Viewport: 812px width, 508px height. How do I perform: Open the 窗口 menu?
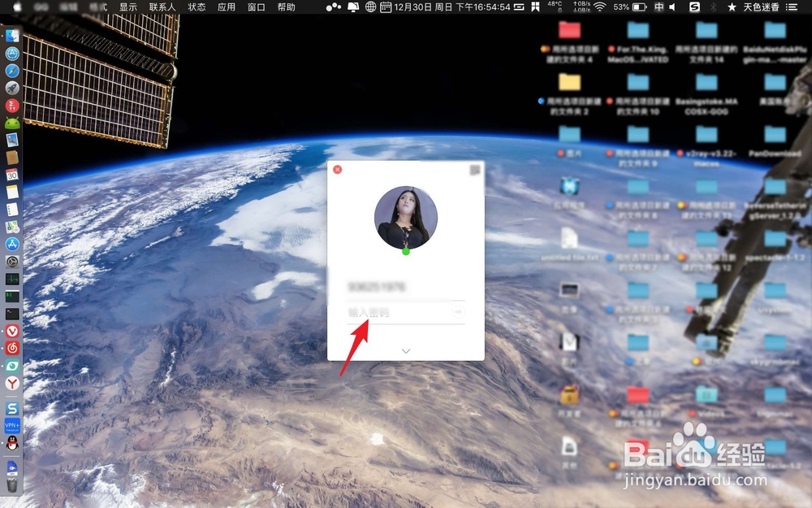pos(257,7)
